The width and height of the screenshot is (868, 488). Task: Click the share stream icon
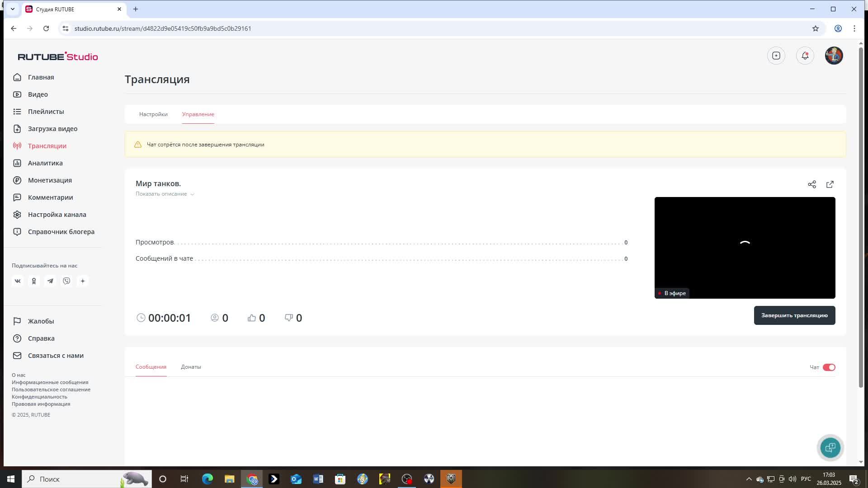coord(812,184)
